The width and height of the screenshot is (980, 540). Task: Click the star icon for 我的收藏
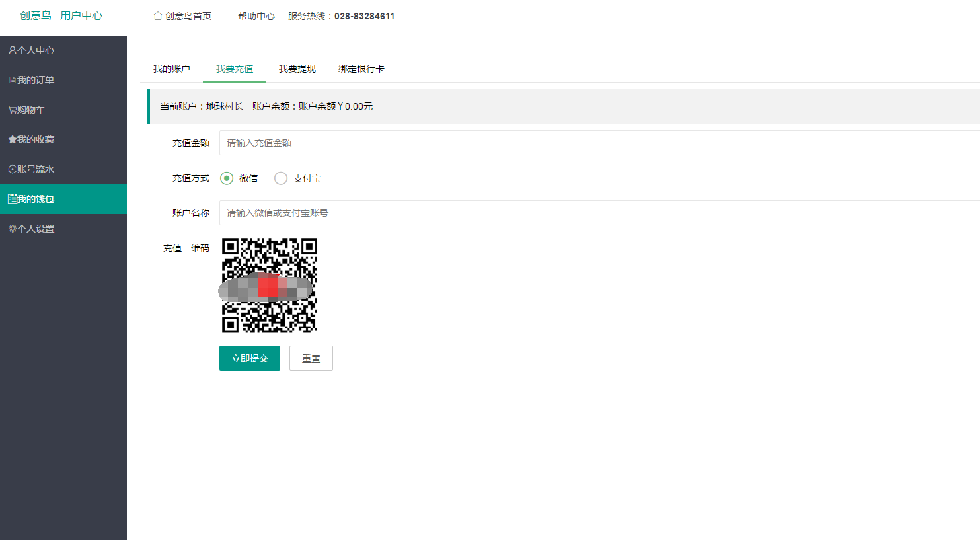click(x=12, y=139)
